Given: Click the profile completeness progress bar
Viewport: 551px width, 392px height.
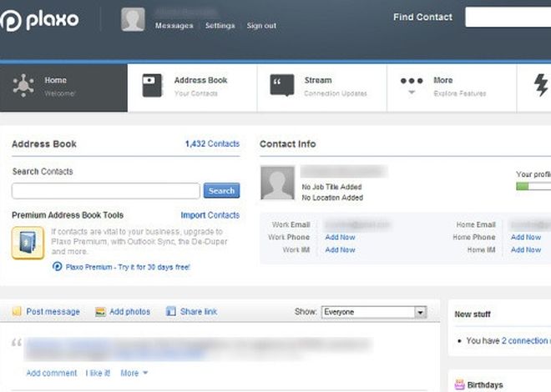Looking at the screenshot, I should 533,186.
